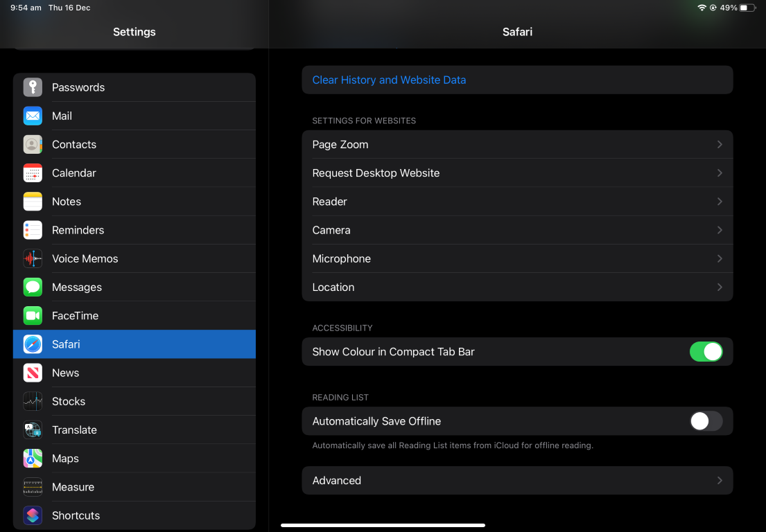Tap the Safari compass icon
The width and height of the screenshot is (766, 532).
(x=33, y=344)
